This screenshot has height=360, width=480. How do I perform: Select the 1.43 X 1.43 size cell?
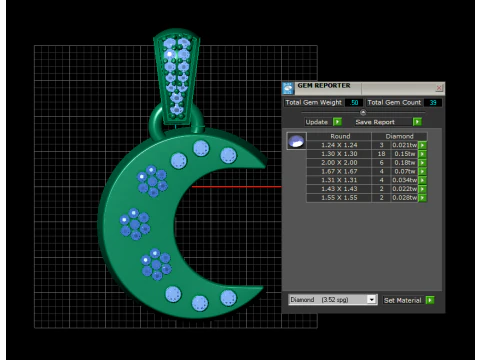339,189
